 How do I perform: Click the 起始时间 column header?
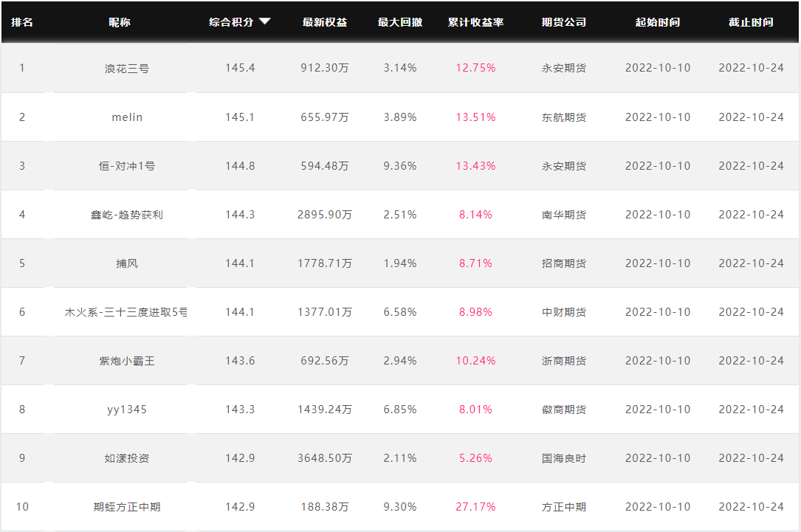(x=658, y=22)
